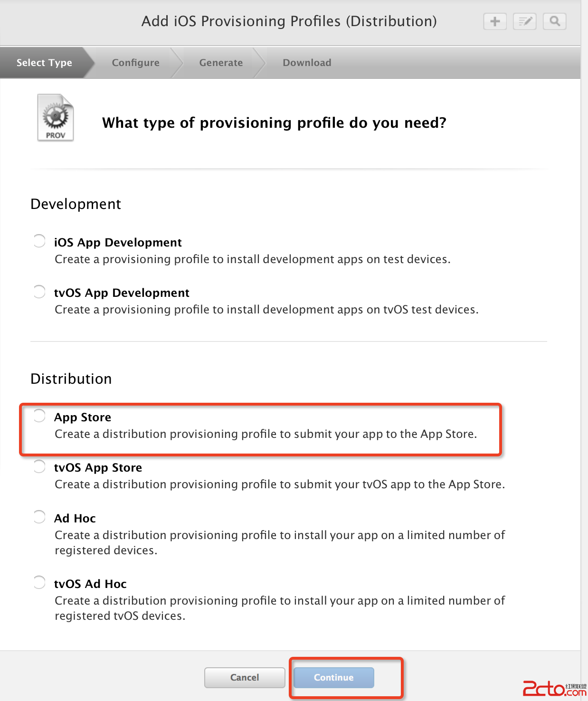Click the tvOS App Store label text
588x701 pixels.
(98, 468)
